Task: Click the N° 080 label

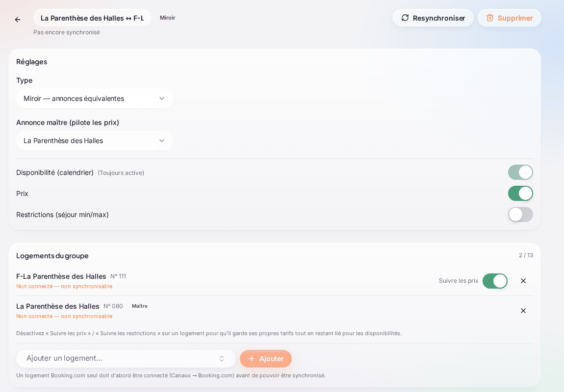Action: (x=113, y=306)
